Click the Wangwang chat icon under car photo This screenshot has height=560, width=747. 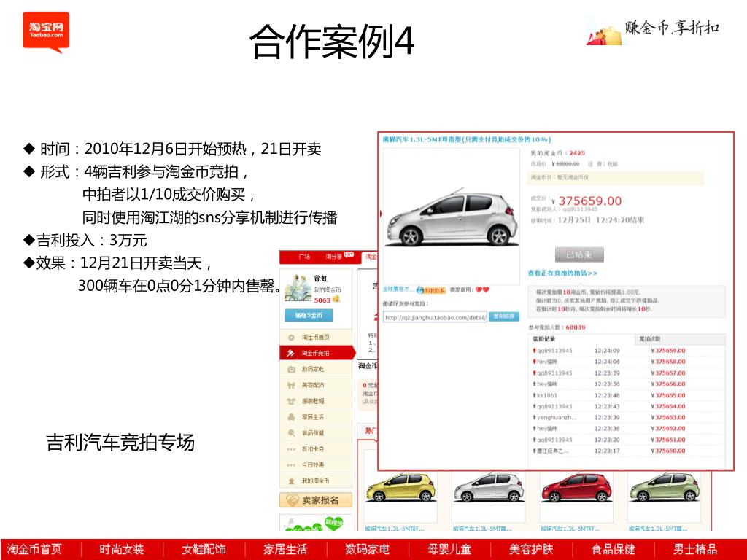[431, 290]
